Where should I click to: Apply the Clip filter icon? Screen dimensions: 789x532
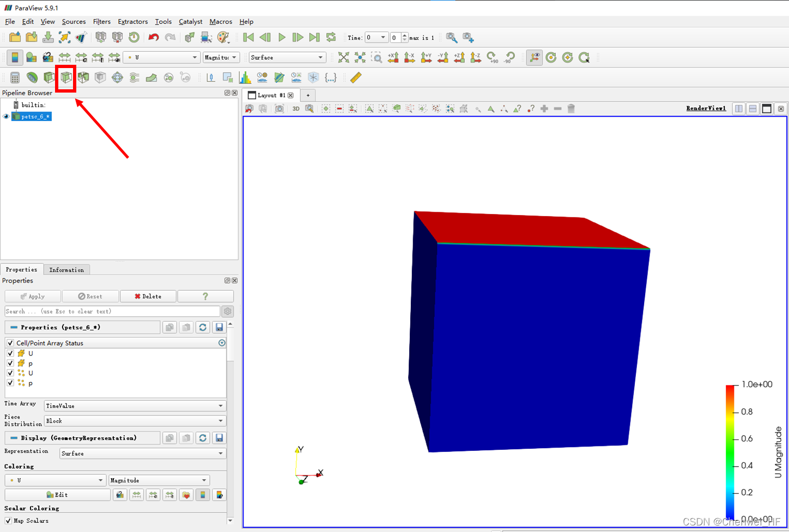[49, 77]
